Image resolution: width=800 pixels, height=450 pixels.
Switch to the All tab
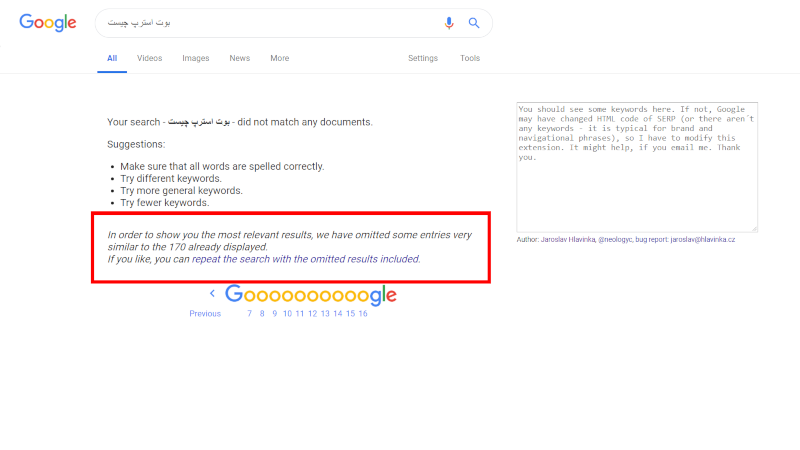[112, 58]
